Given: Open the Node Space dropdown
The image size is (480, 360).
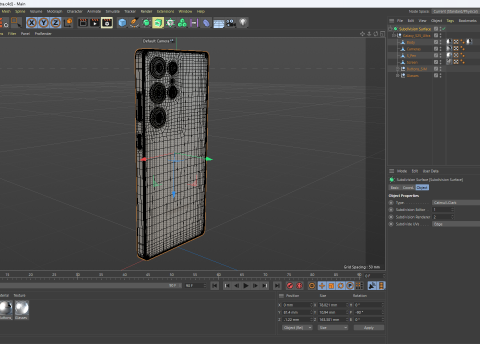Looking at the screenshot, I should [455, 11].
